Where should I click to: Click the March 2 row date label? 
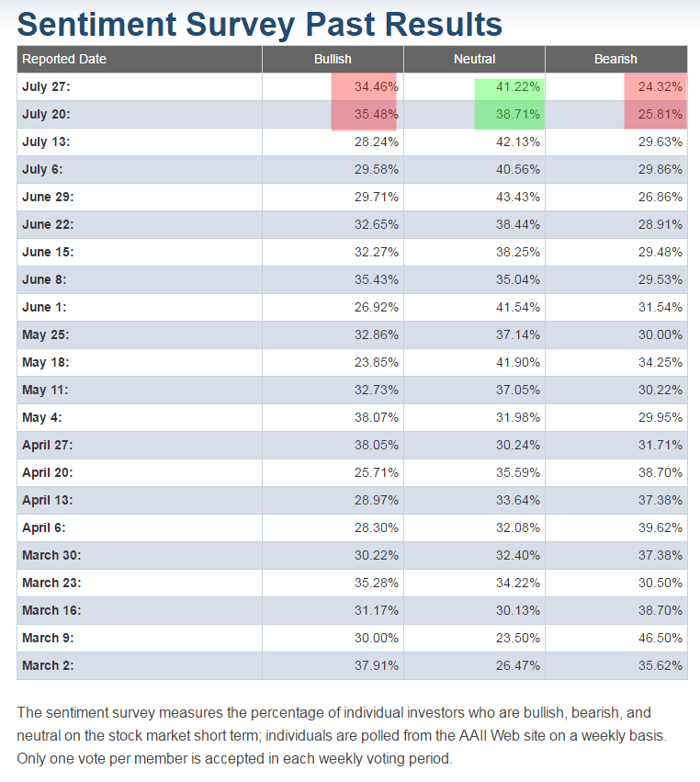(48, 666)
